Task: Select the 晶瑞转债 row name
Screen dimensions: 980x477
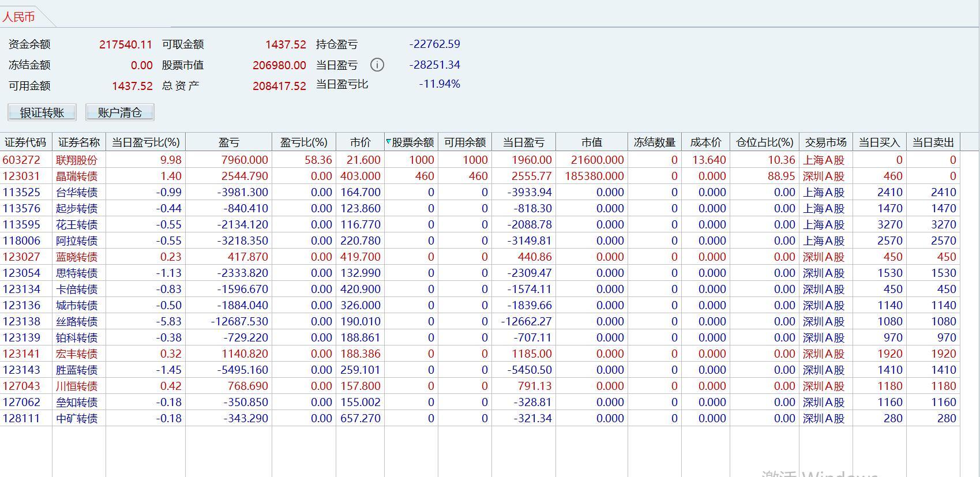Action: (77, 176)
